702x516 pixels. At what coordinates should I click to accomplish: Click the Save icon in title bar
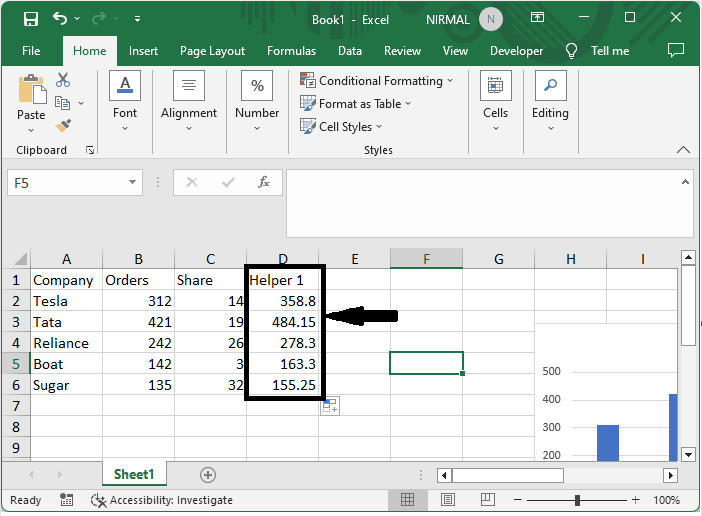click(30, 18)
